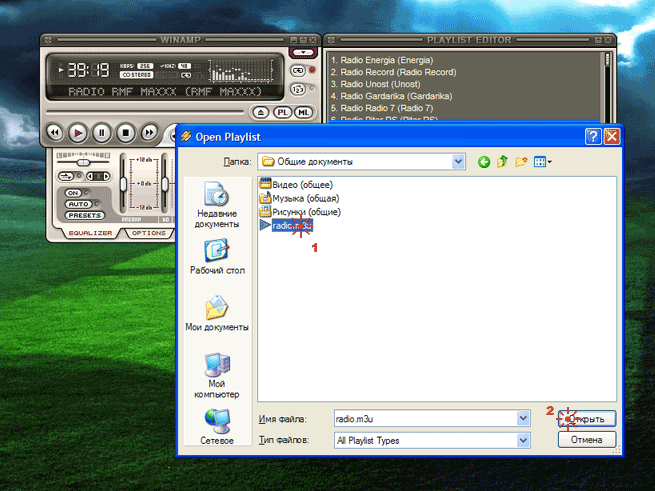This screenshot has width=655, height=491.
Task: Adjust the equalizer PREAMP slider
Action: click(x=124, y=184)
